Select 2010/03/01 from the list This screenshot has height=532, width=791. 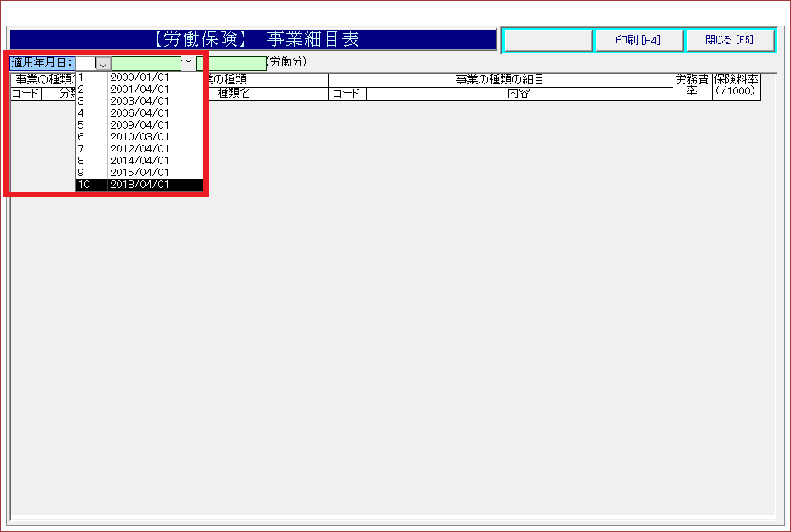140,136
